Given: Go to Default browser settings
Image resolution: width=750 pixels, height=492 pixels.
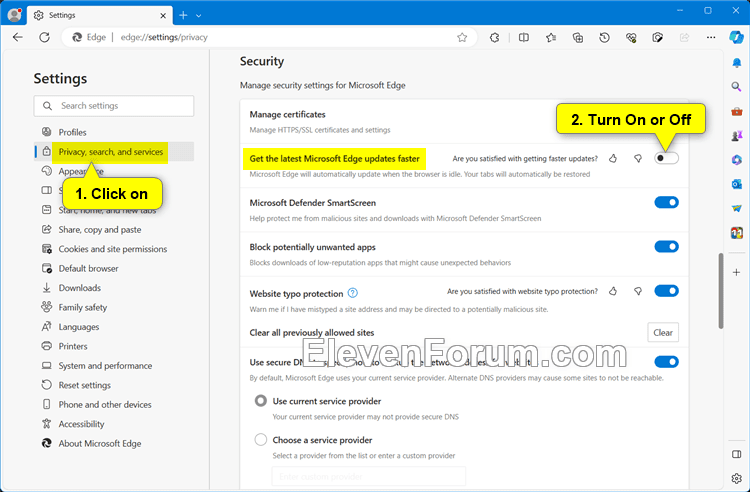Looking at the screenshot, I should (114, 268).
